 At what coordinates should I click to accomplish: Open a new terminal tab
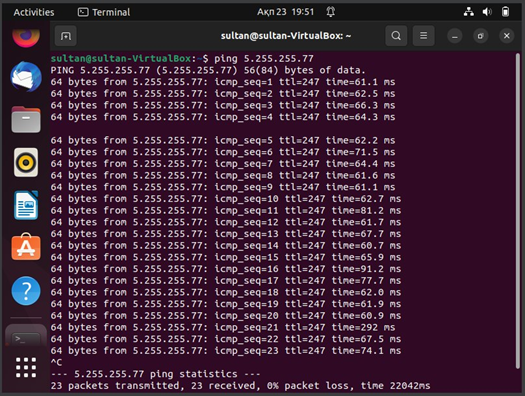pos(66,36)
